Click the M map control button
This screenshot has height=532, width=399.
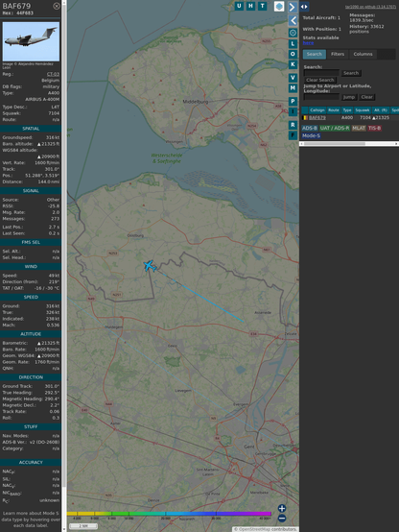click(x=293, y=88)
